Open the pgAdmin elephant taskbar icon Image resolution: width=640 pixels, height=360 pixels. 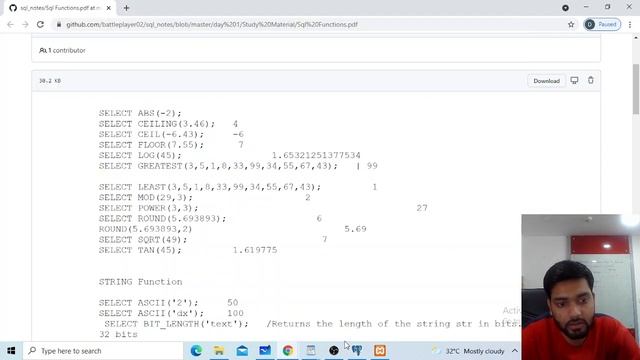click(x=357, y=350)
